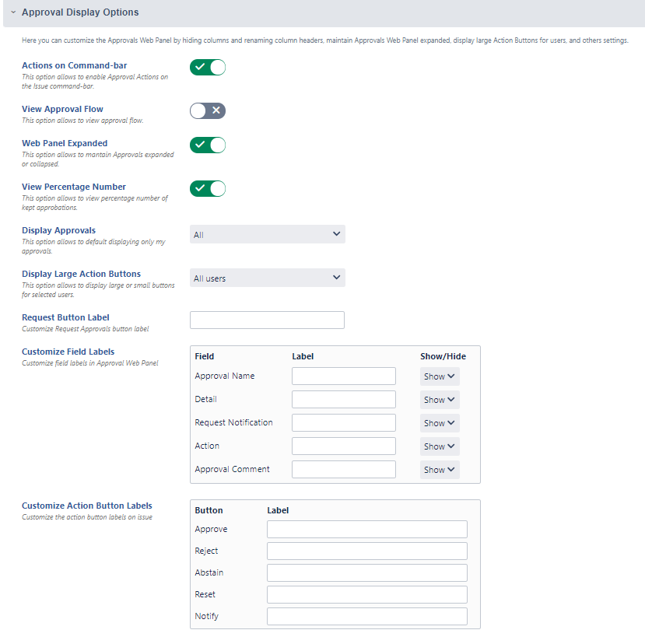Click the Detail label input field
The image size is (645, 644).
coord(343,400)
